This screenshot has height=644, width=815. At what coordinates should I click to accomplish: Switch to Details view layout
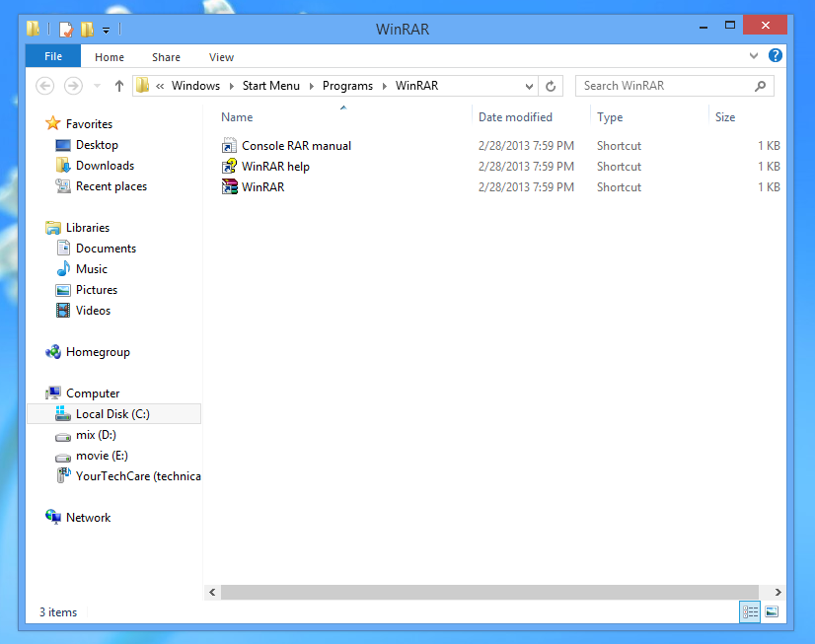coord(751,612)
